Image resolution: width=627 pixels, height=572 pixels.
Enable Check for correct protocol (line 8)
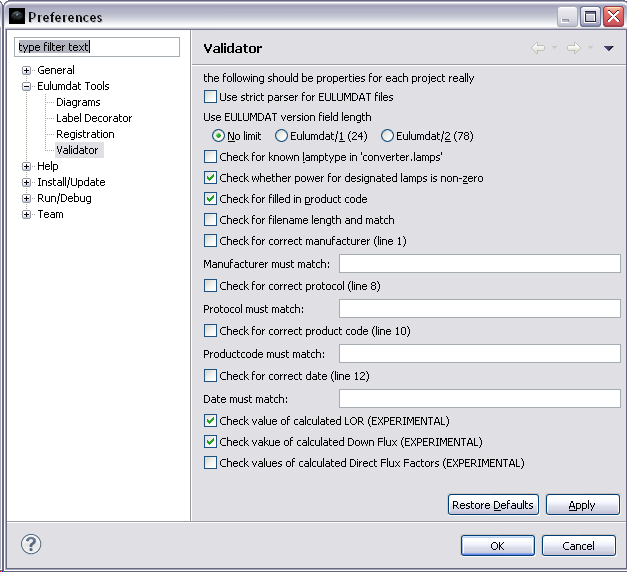[210, 286]
